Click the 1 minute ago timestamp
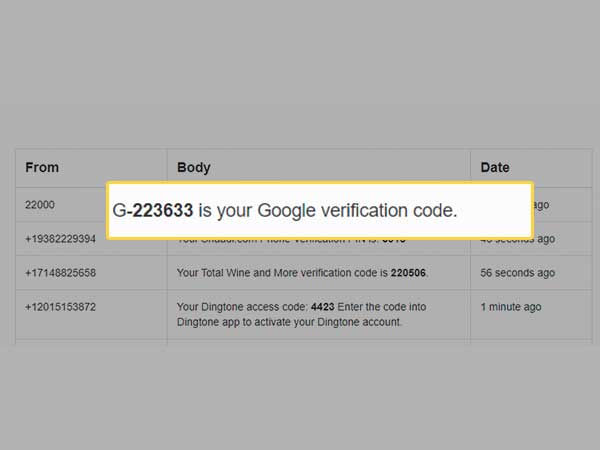The width and height of the screenshot is (600, 450). 511,307
